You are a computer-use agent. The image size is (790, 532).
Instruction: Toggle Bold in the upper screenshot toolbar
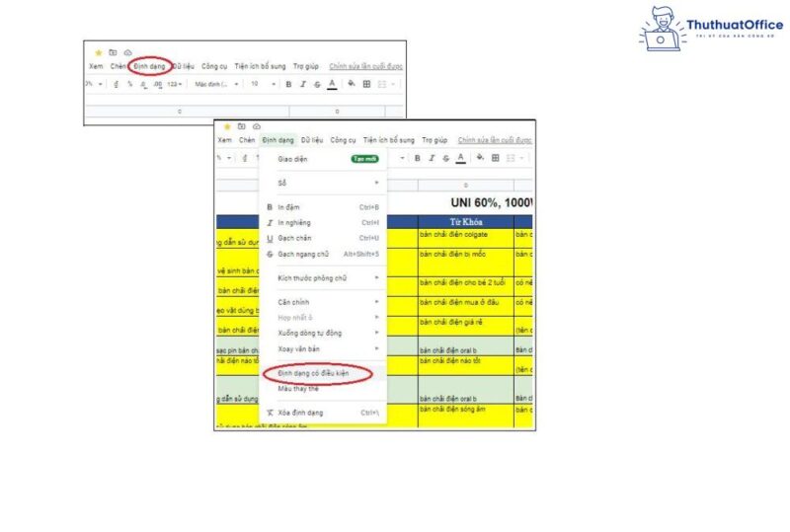tap(288, 84)
